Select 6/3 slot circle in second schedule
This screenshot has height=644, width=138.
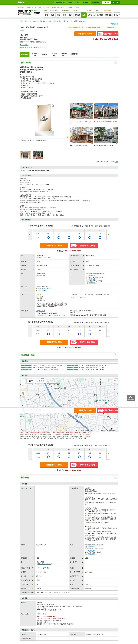pos(69,334)
